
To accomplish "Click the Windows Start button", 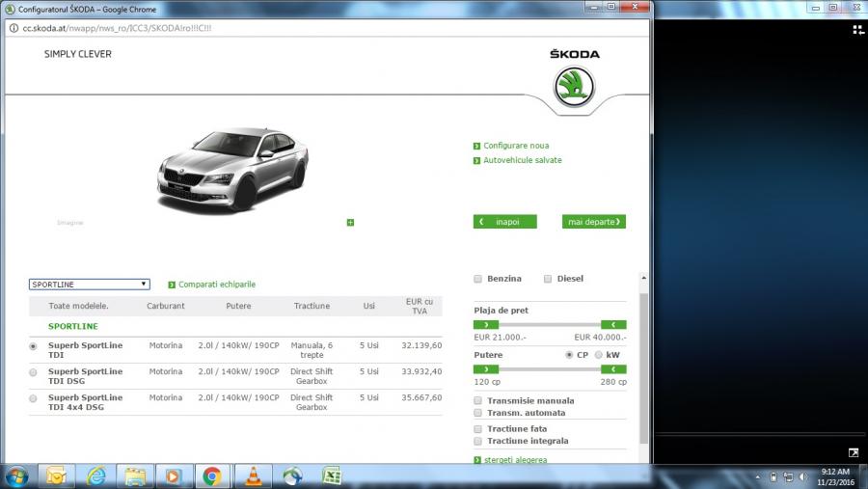I will [x=16, y=475].
